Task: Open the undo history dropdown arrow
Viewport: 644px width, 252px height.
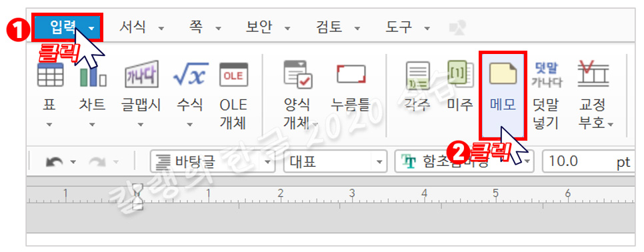Action: coord(73,163)
